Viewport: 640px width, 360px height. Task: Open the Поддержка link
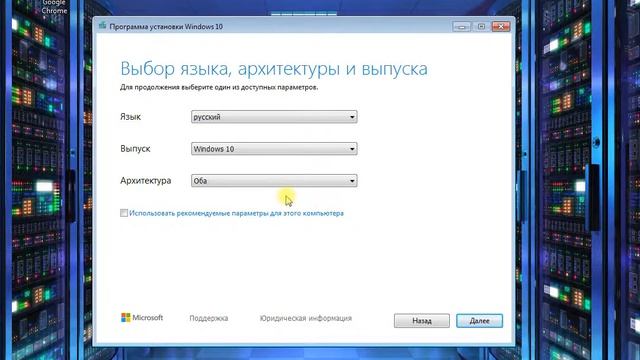(x=209, y=318)
